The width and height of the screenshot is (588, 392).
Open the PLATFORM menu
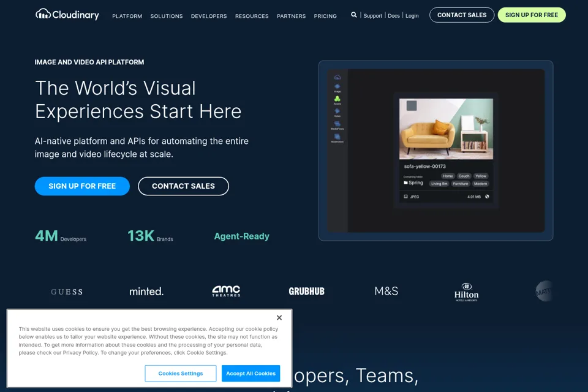pos(127,16)
